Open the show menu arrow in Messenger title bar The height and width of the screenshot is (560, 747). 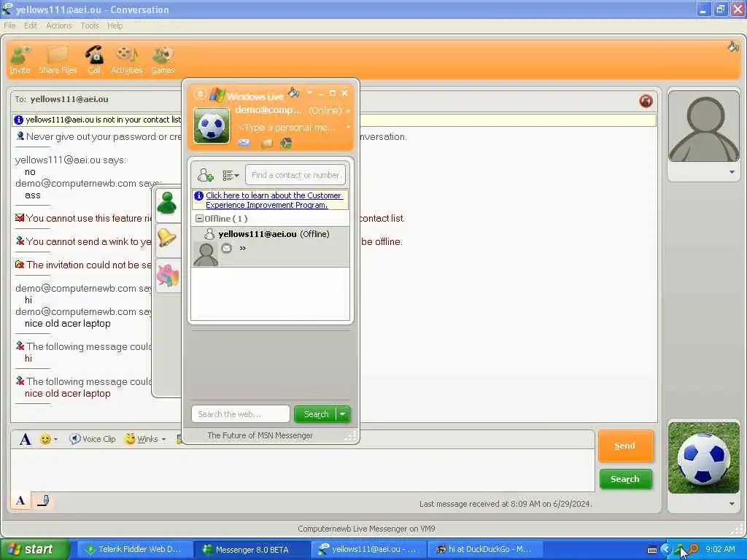point(309,92)
